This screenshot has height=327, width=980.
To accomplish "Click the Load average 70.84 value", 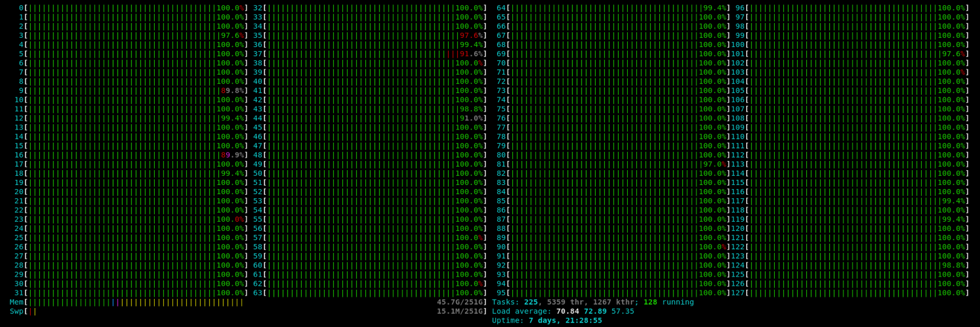I will pos(567,311).
